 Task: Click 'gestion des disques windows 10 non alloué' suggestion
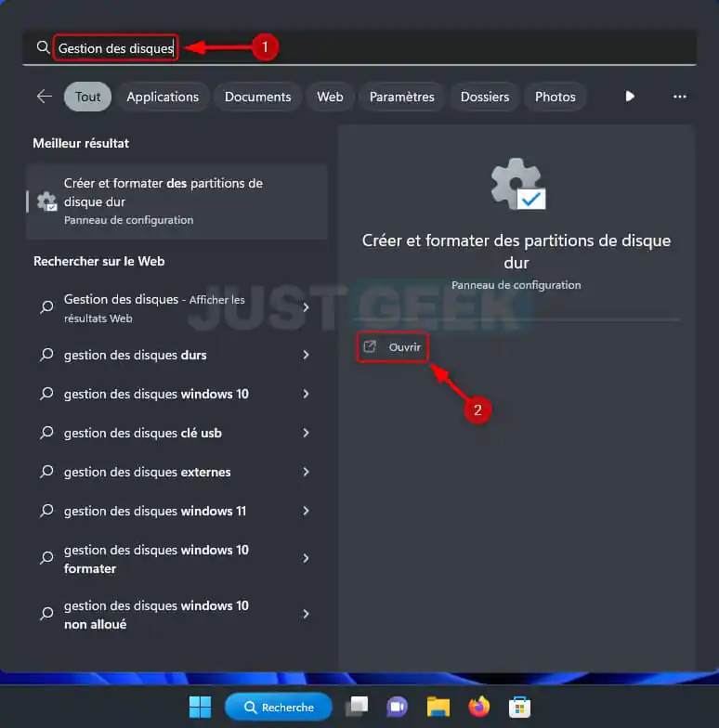click(176, 615)
